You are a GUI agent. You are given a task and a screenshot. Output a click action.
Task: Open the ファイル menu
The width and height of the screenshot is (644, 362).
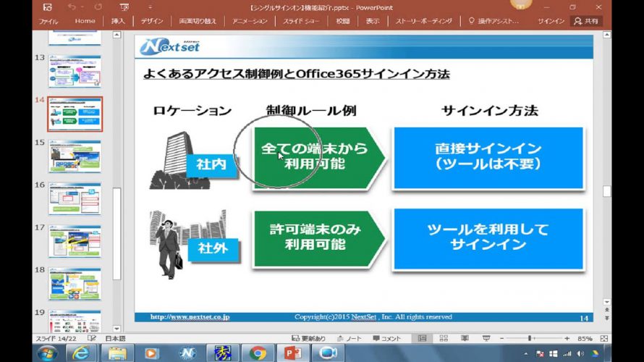point(48,21)
